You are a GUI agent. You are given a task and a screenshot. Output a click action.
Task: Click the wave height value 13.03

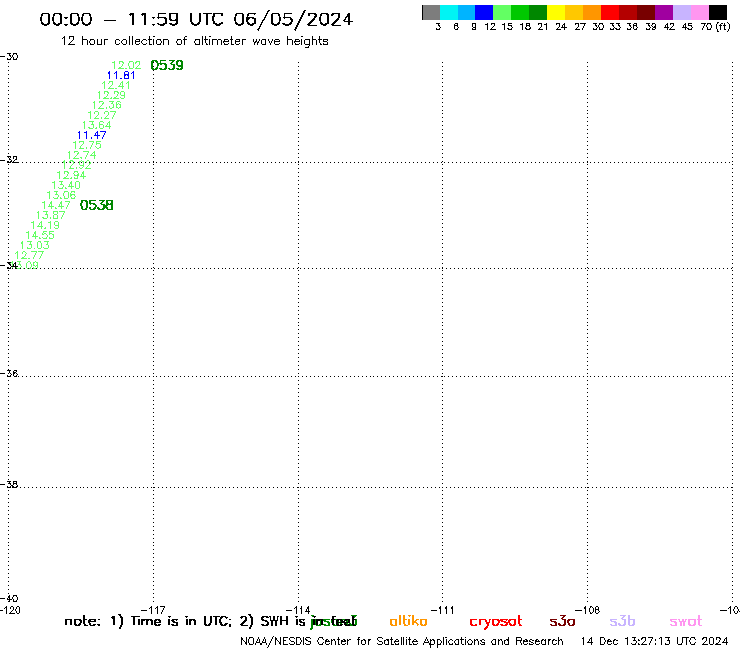pos(35,245)
